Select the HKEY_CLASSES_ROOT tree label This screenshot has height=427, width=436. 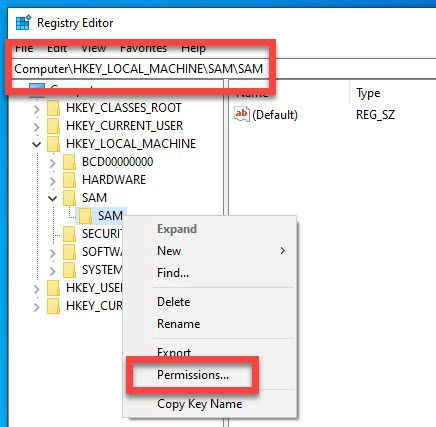(124, 108)
